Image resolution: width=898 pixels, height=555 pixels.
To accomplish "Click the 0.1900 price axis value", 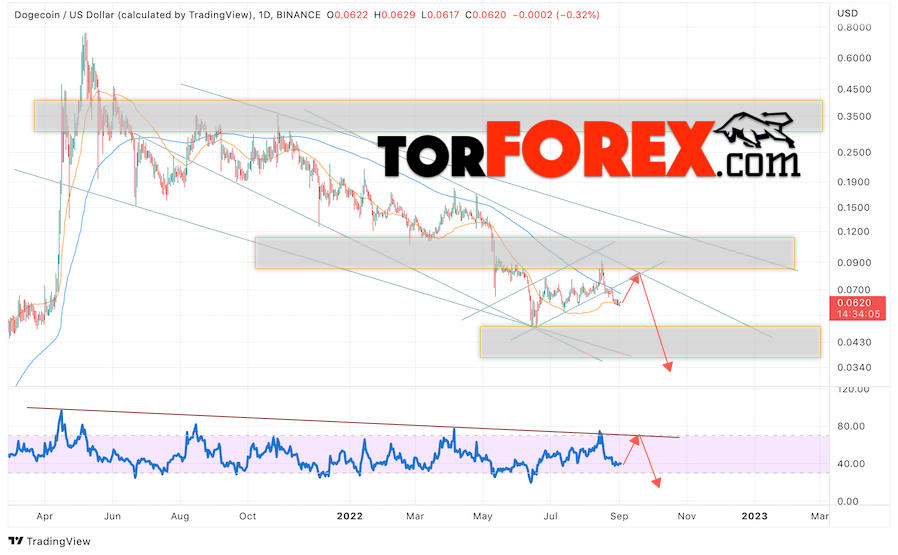I will tap(854, 182).
